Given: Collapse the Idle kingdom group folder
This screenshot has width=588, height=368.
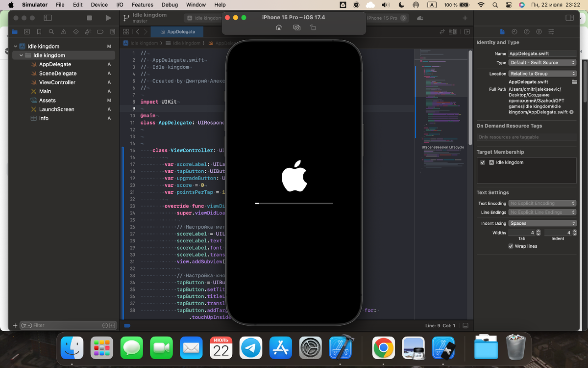Looking at the screenshot, I should click(21, 55).
